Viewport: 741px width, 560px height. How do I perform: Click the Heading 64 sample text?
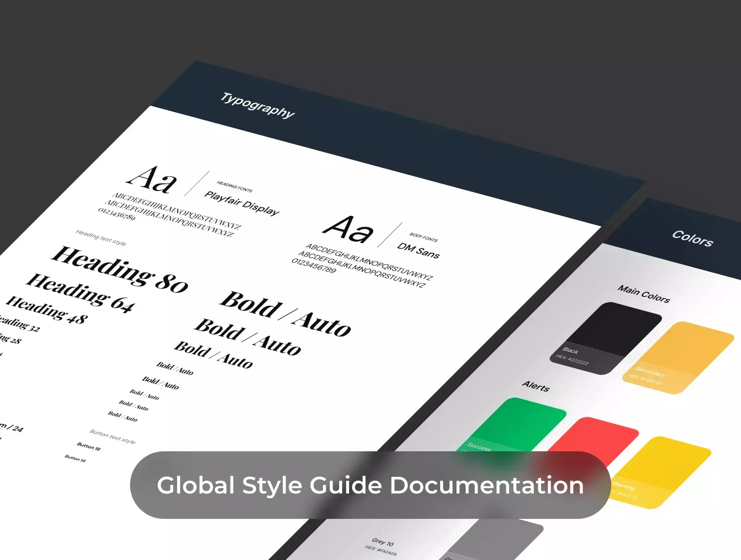pyautogui.click(x=80, y=293)
